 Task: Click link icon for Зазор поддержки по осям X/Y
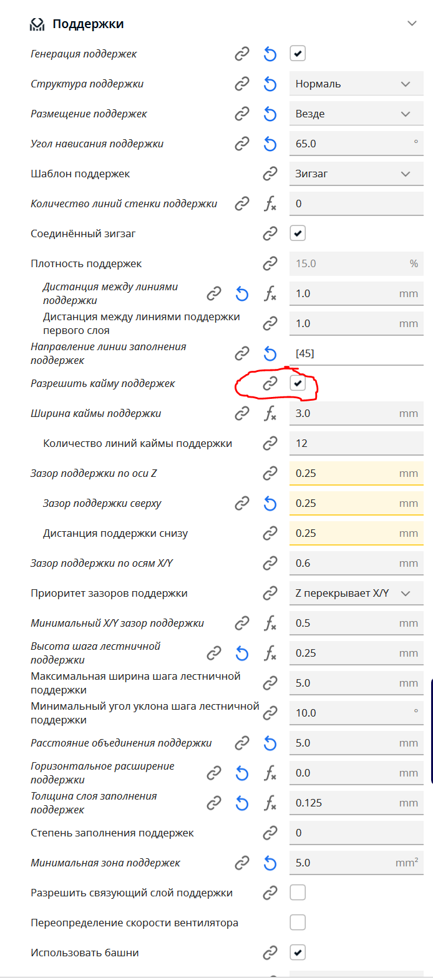(270, 563)
